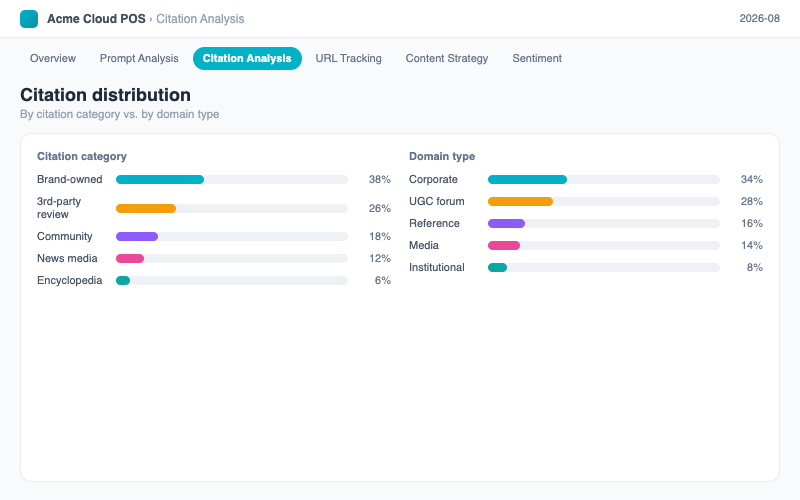
Task: Click the Corporate label
Action: click(x=433, y=180)
